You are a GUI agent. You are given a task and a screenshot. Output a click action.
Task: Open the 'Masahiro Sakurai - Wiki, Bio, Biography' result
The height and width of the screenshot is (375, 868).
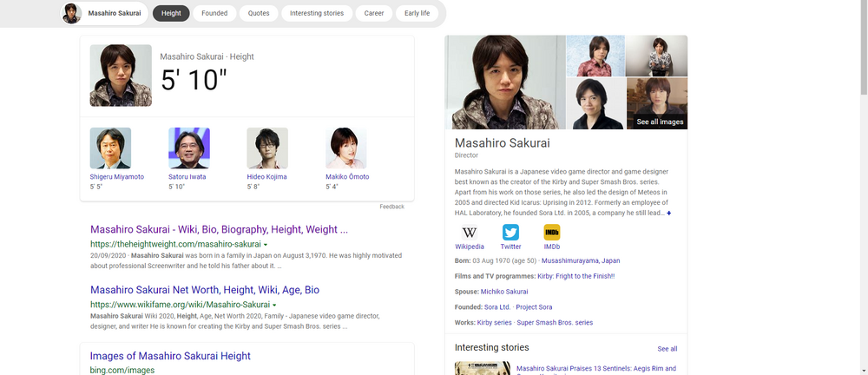[x=220, y=229]
